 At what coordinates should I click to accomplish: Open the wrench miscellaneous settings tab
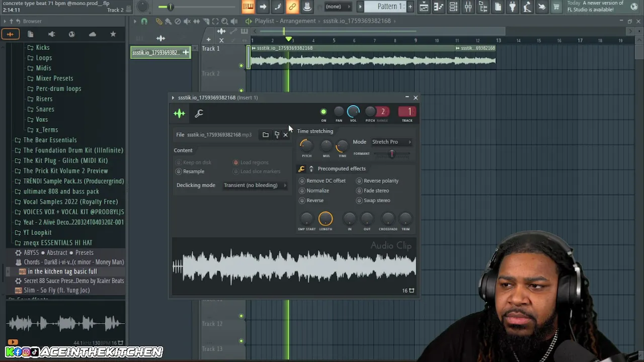(199, 114)
